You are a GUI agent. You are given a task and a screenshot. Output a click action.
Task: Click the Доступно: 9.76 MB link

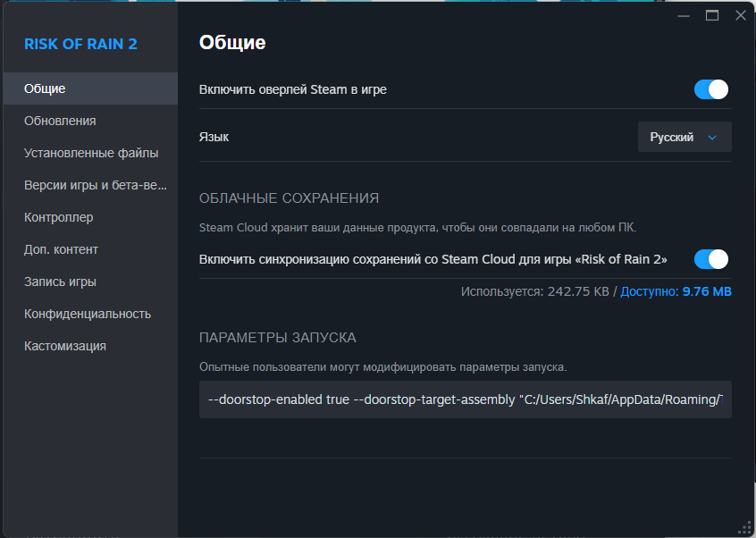point(676,291)
